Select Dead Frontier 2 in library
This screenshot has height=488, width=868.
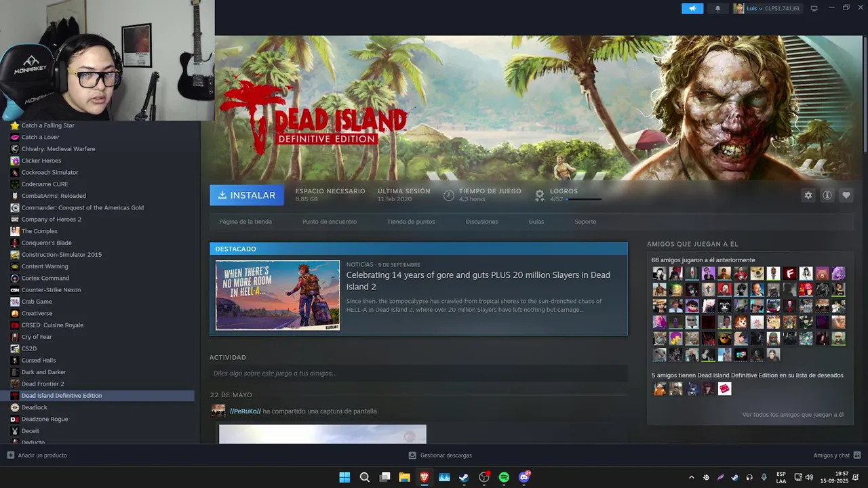pos(43,384)
